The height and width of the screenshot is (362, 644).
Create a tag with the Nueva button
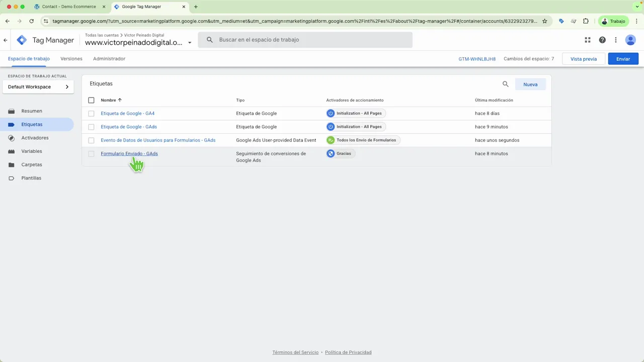(530, 84)
